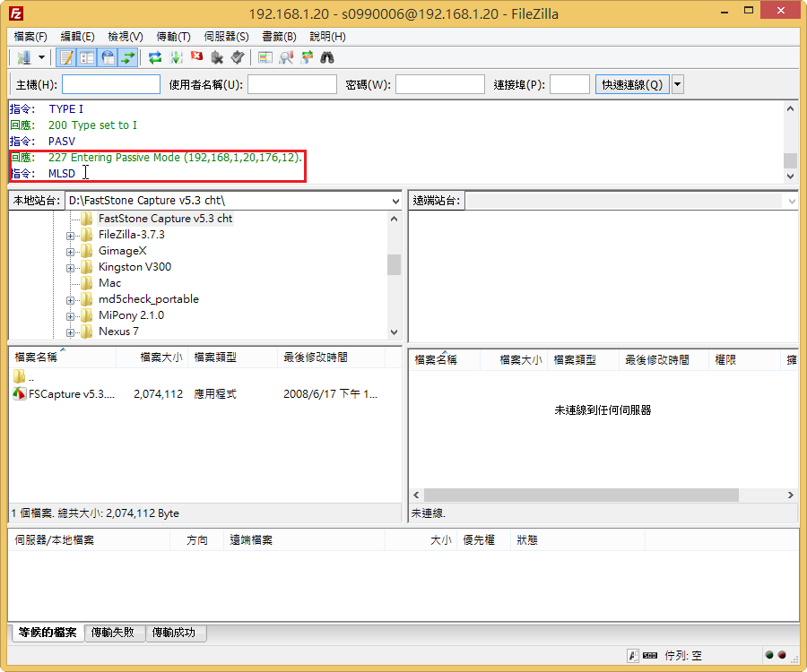Switch to the 等候的檔案 queued files tab
Screen dimensions: 807x672
[48, 633]
